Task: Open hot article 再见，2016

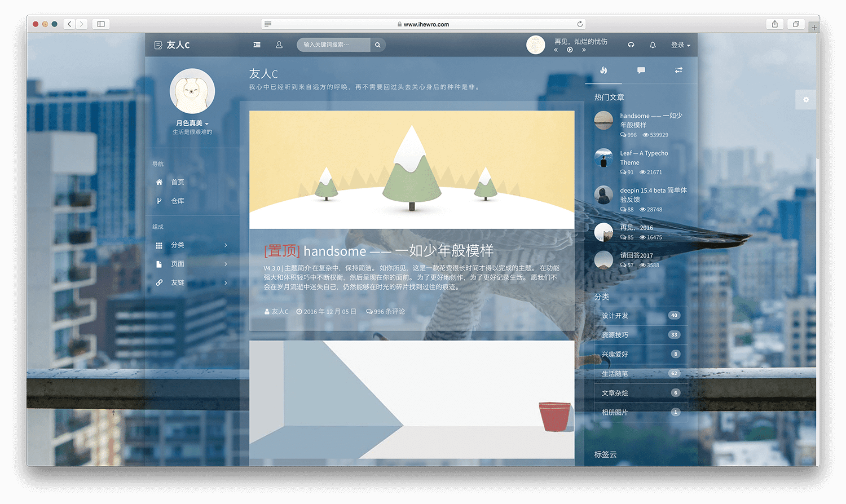Action: pos(636,228)
